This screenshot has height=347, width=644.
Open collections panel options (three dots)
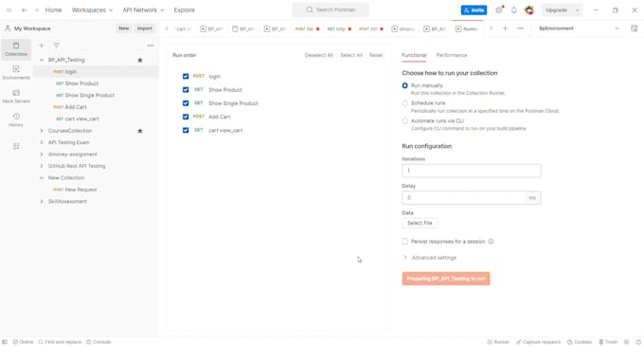(151, 46)
